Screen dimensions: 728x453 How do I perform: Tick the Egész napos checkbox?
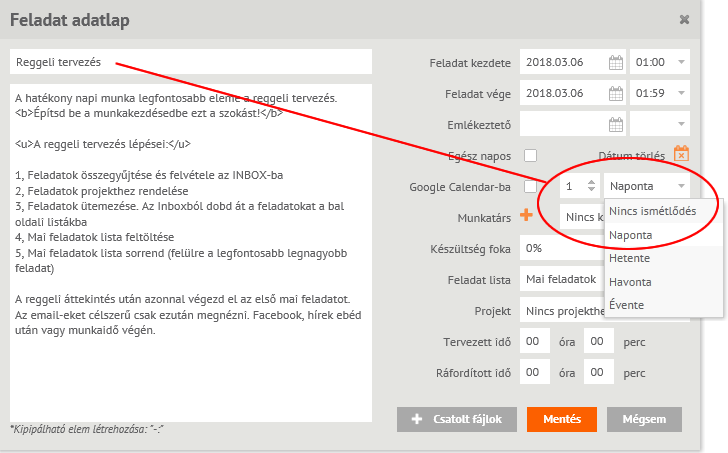point(530,155)
